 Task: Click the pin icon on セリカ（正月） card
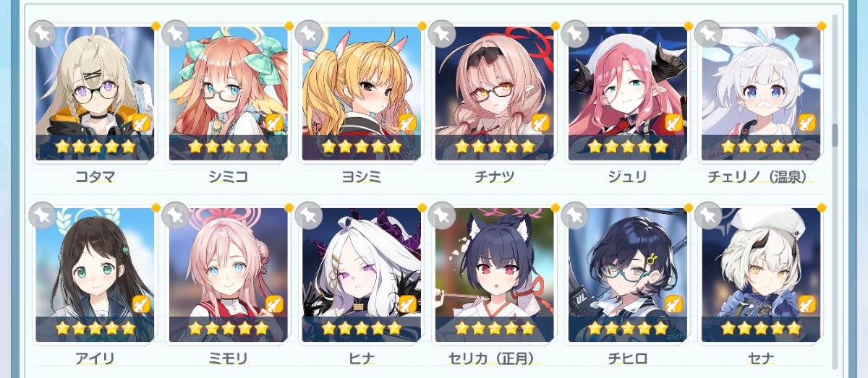tap(443, 215)
